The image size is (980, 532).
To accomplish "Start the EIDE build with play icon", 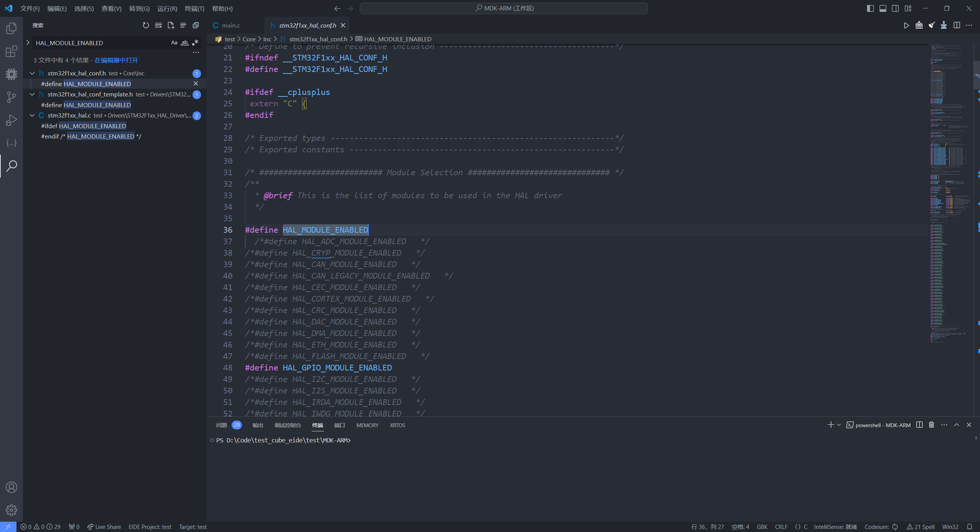I will (x=906, y=25).
